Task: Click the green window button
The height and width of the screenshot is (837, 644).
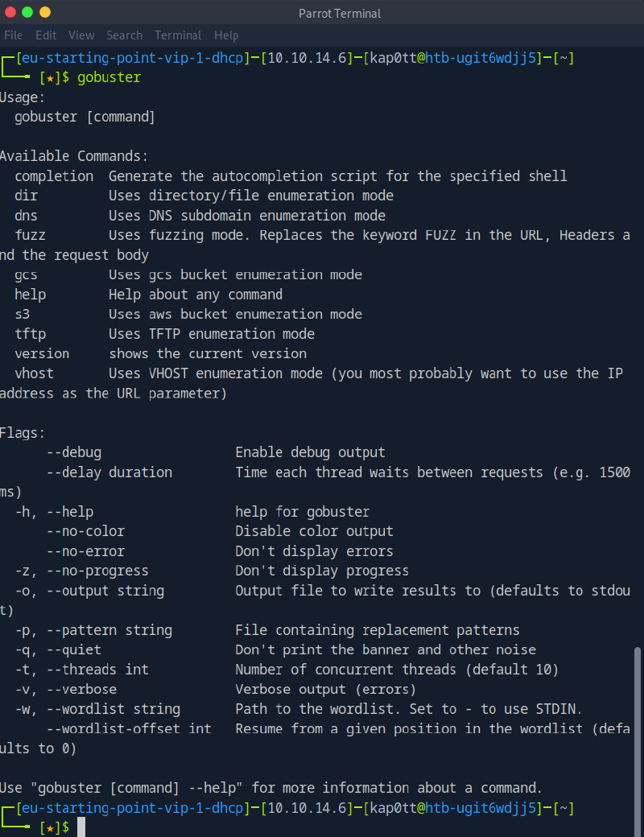Action: [x=27, y=12]
